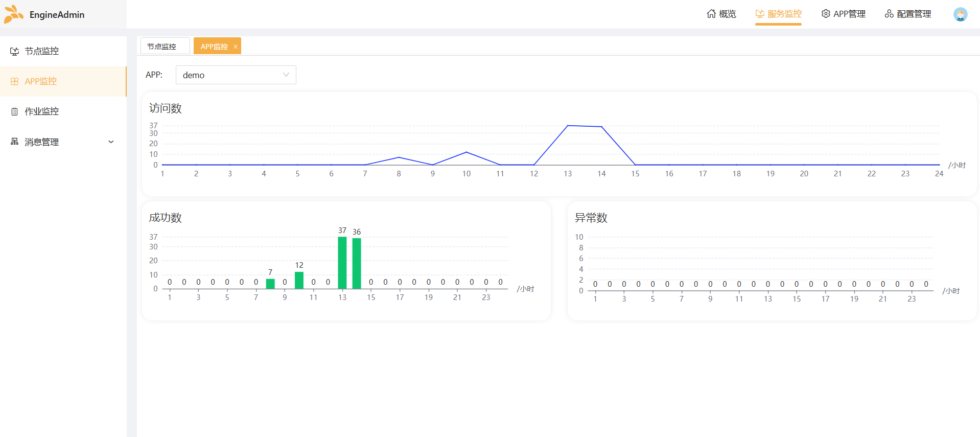Click the monitor icon beside 服务监控

coord(760,14)
